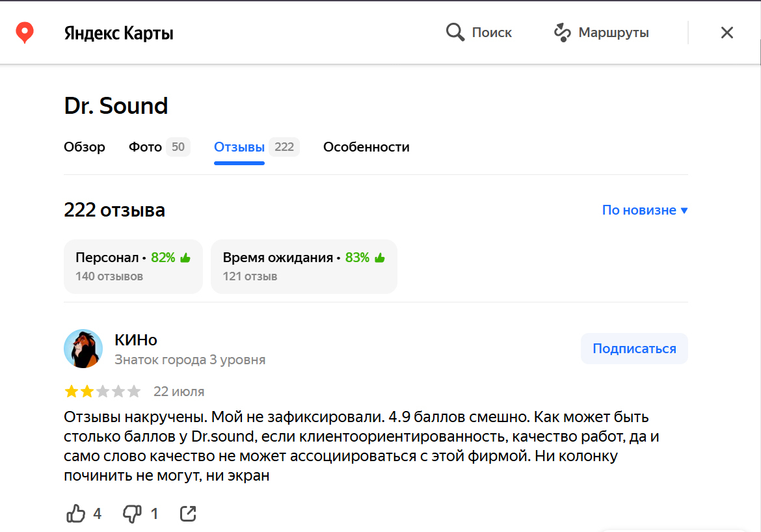The width and height of the screenshot is (761, 532).
Task: Click the reviewer name КИНо
Action: (x=136, y=339)
